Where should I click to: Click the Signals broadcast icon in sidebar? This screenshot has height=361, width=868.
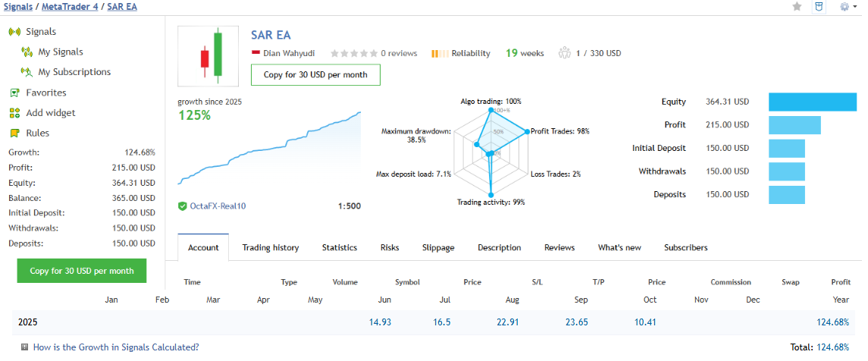pos(14,32)
